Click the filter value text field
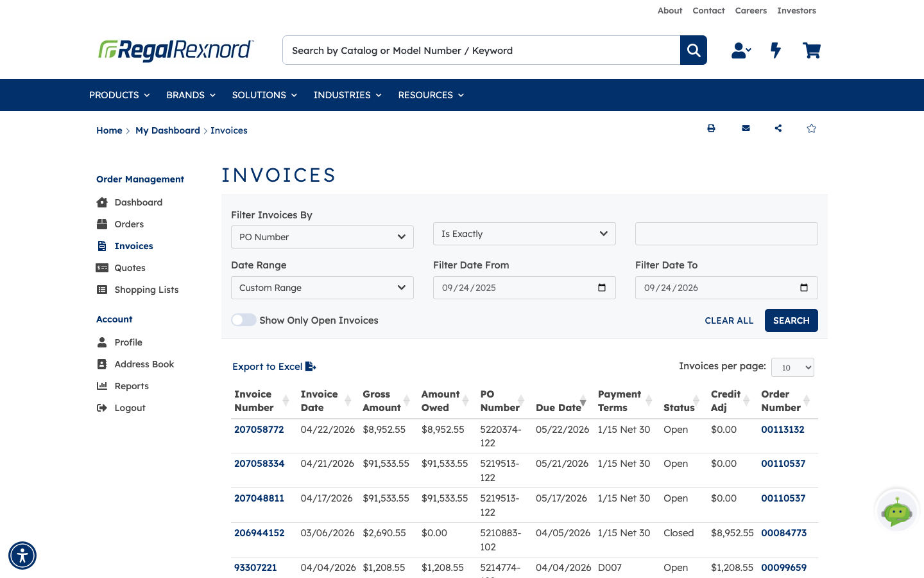Screen dimensions: 924x578 click(726, 234)
